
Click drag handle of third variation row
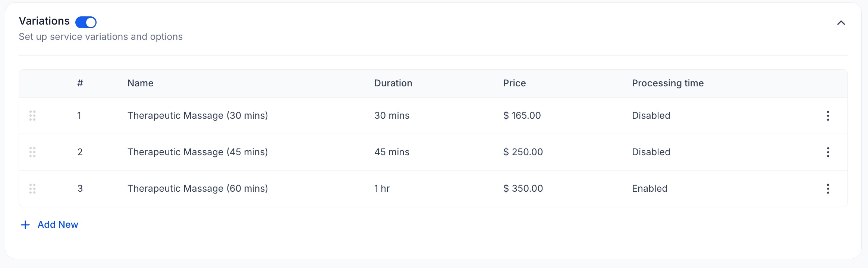(x=32, y=189)
